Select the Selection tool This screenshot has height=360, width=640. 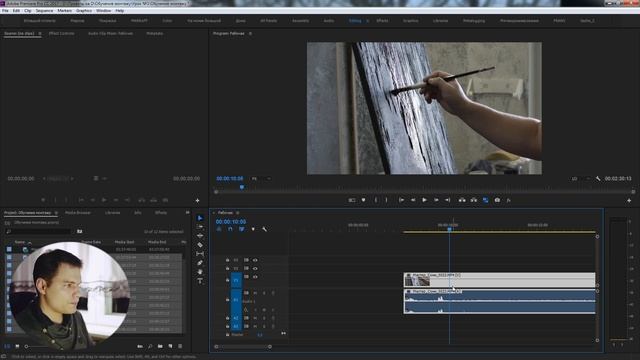[200, 218]
